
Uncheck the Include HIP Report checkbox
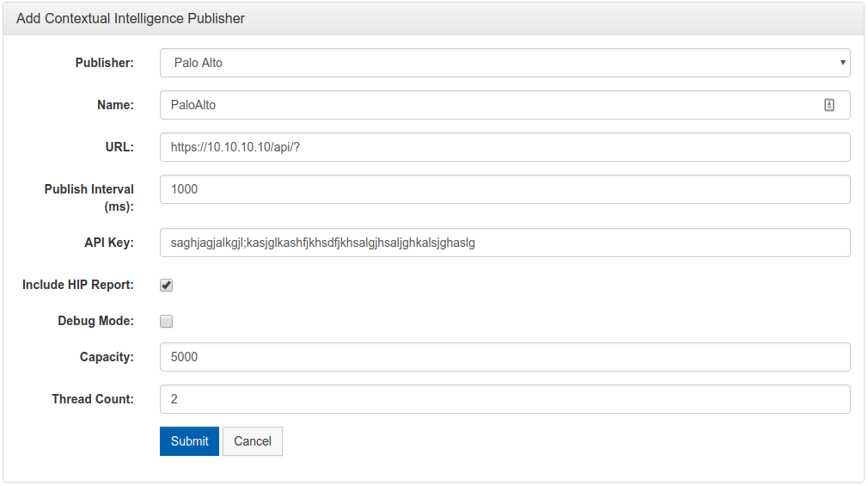coord(166,285)
